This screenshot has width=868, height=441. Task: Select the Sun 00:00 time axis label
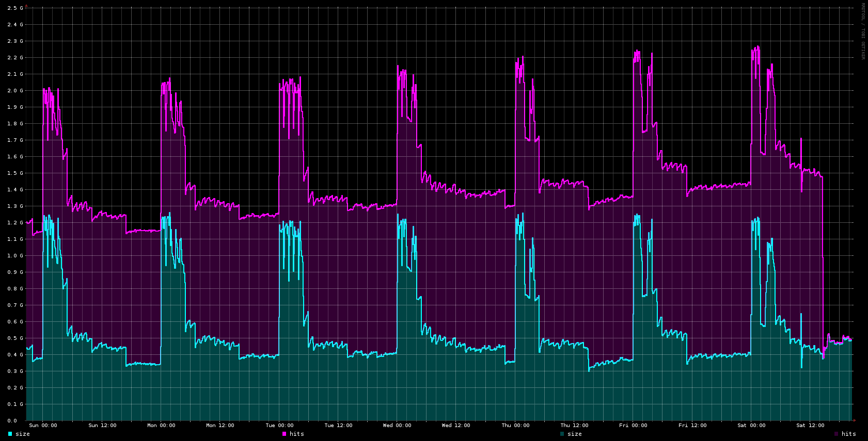(43, 426)
